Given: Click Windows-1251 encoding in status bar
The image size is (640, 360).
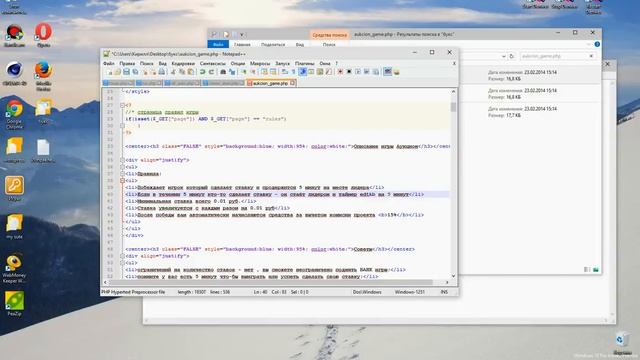Looking at the screenshot, I should click(x=409, y=292).
